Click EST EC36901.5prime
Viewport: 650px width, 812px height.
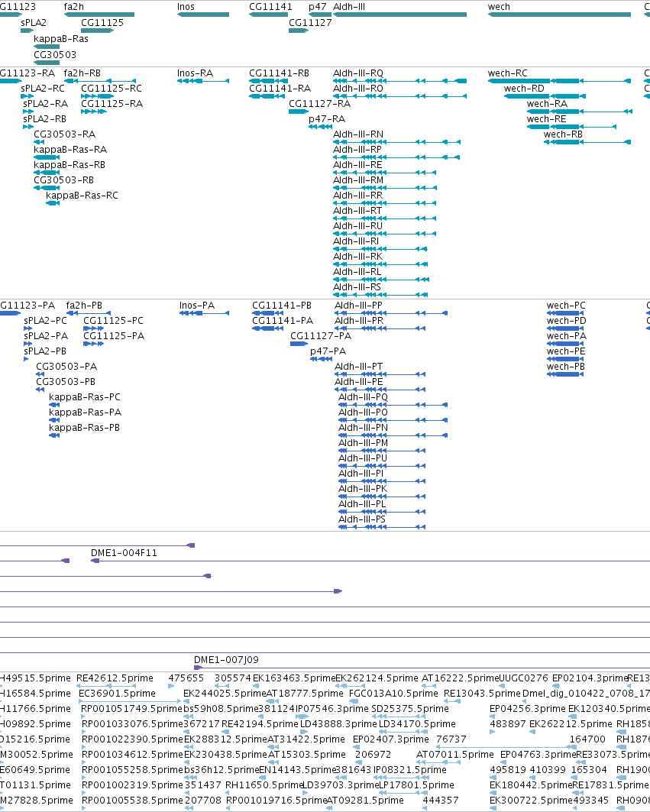tap(117, 694)
